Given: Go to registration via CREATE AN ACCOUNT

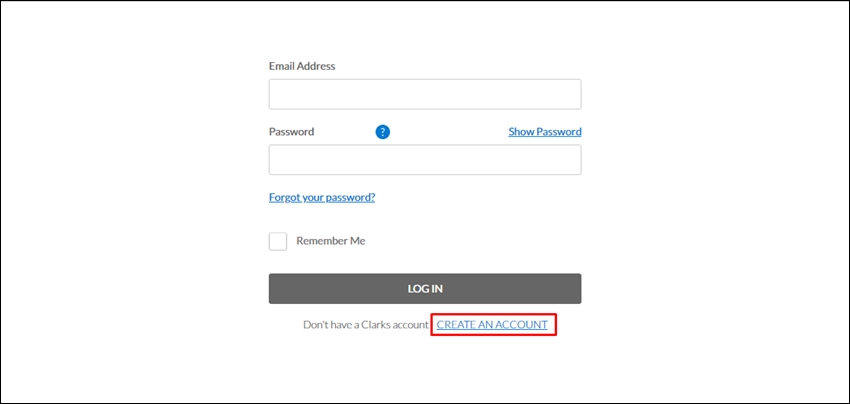Looking at the screenshot, I should point(492,325).
